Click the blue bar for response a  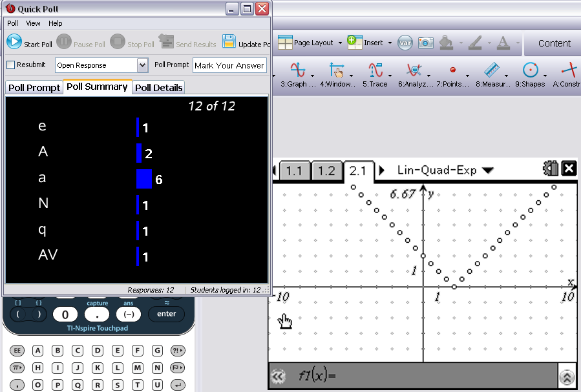144,179
